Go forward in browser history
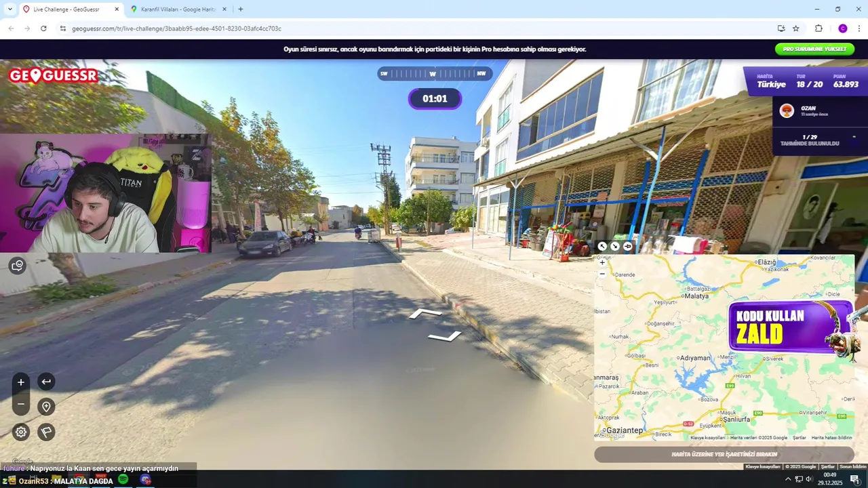The height and width of the screenshot is (488, 868). [27, 28]
